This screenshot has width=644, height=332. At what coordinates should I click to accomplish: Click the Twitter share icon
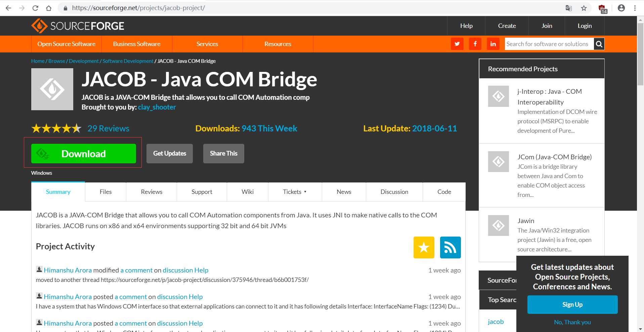coord(457,44)
